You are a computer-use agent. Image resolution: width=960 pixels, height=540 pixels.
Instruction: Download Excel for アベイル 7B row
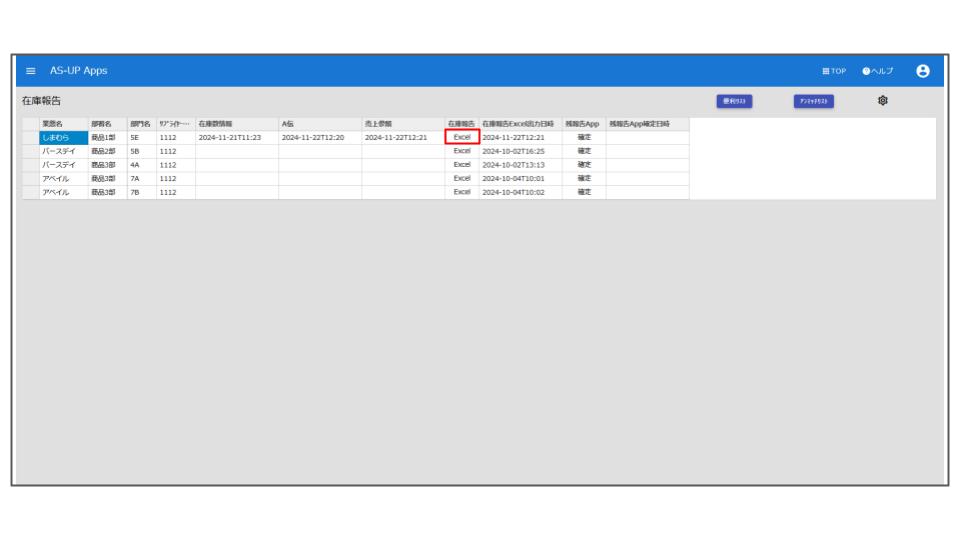pyautogui.click(x=462, y=192)
